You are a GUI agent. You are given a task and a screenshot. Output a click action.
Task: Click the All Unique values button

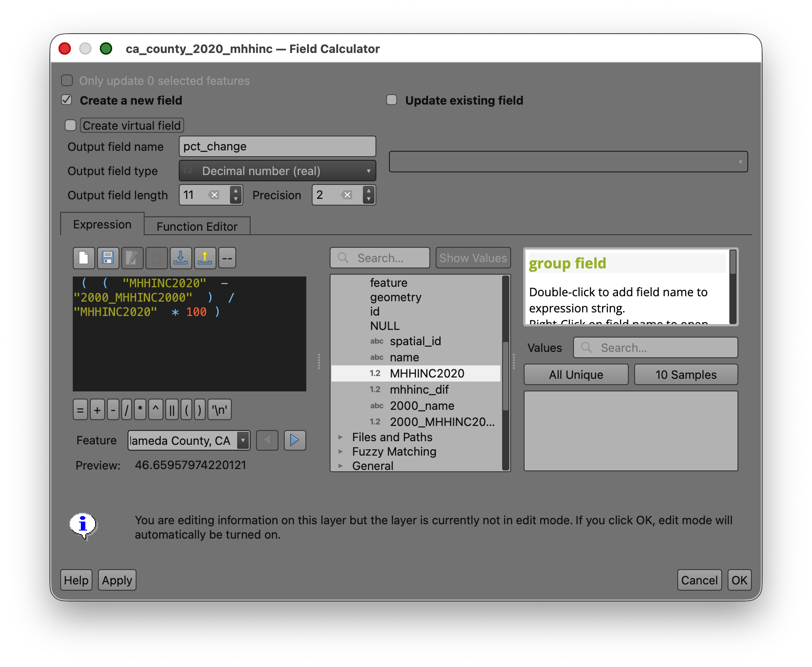576,375
